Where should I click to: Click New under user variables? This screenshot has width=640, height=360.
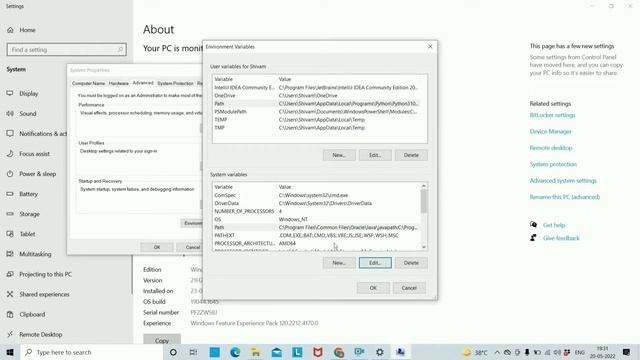[339, 155]
